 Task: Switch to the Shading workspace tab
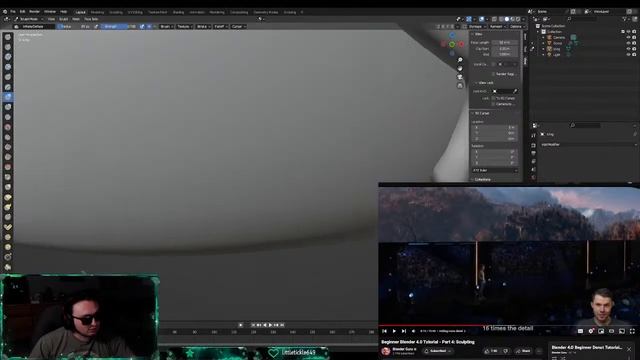[x=178, y=12]
